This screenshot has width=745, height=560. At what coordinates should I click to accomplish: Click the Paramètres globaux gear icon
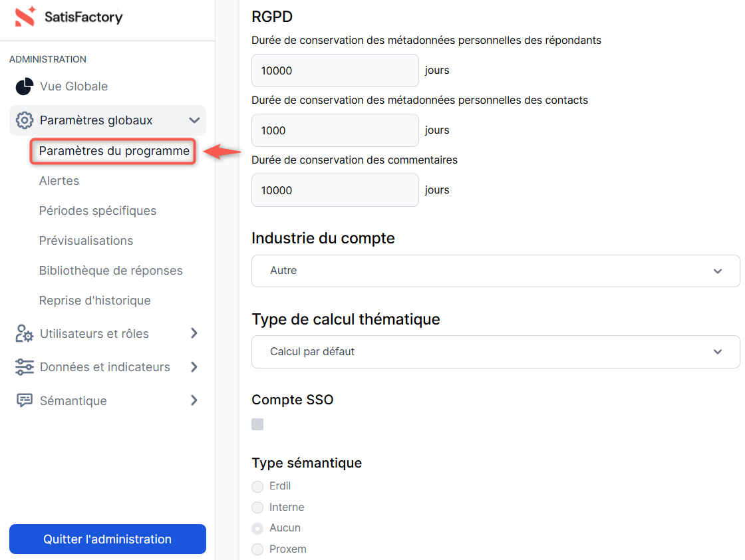(x=25, y=120)
